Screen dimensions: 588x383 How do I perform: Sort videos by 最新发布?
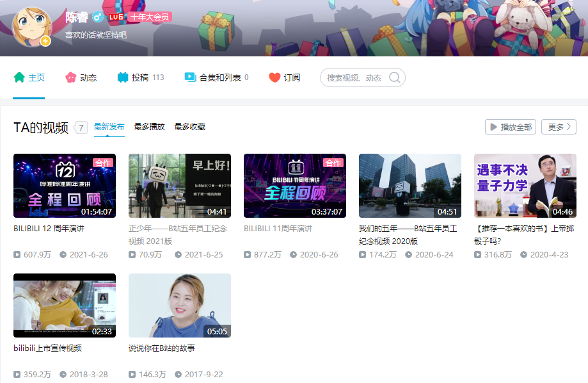[109, 127]
